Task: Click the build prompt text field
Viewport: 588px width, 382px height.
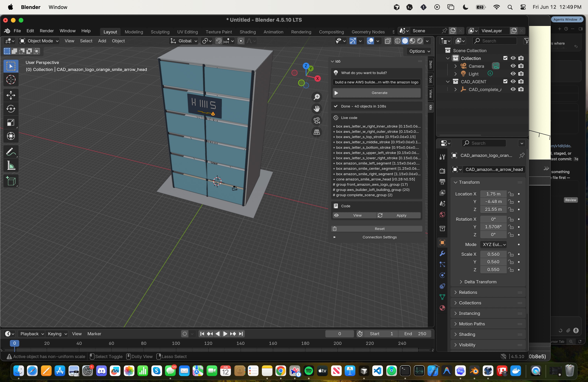Action: pos(376,82)
